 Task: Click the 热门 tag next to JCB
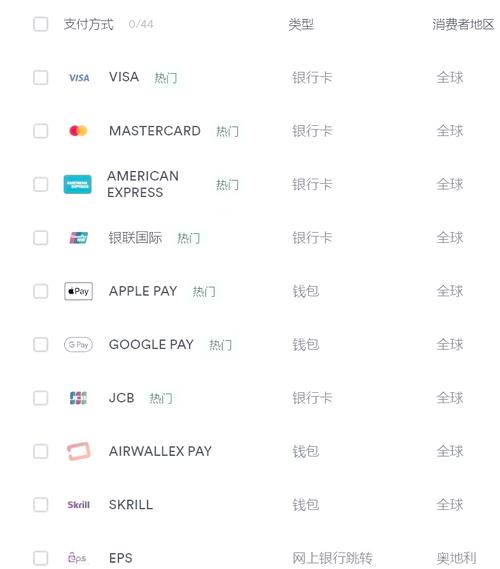tap(161, 398)
